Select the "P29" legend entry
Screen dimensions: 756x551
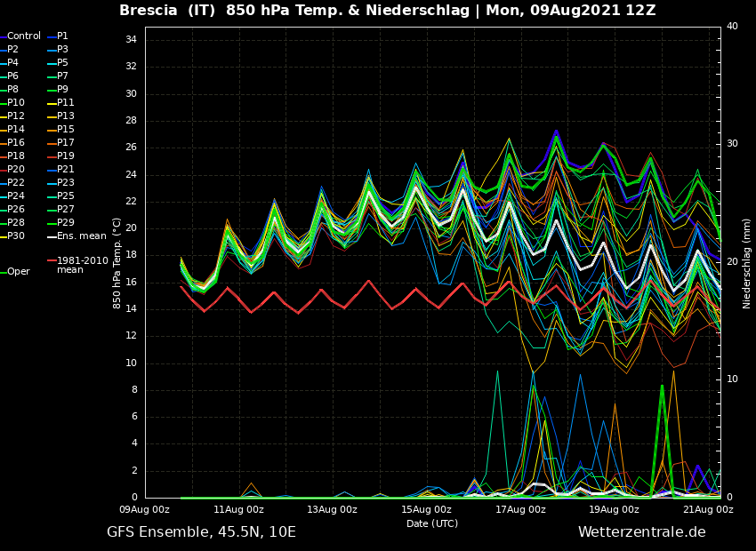click(x=60, y=222)
